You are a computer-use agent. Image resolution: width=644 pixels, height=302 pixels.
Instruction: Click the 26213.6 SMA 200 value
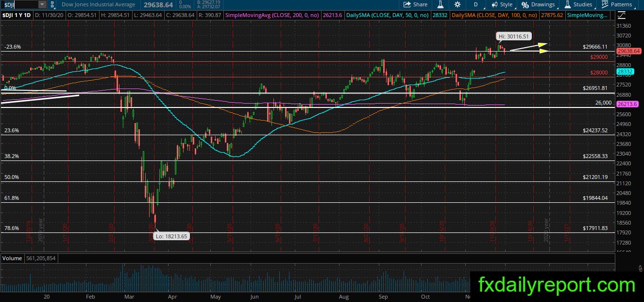point(332,15)
